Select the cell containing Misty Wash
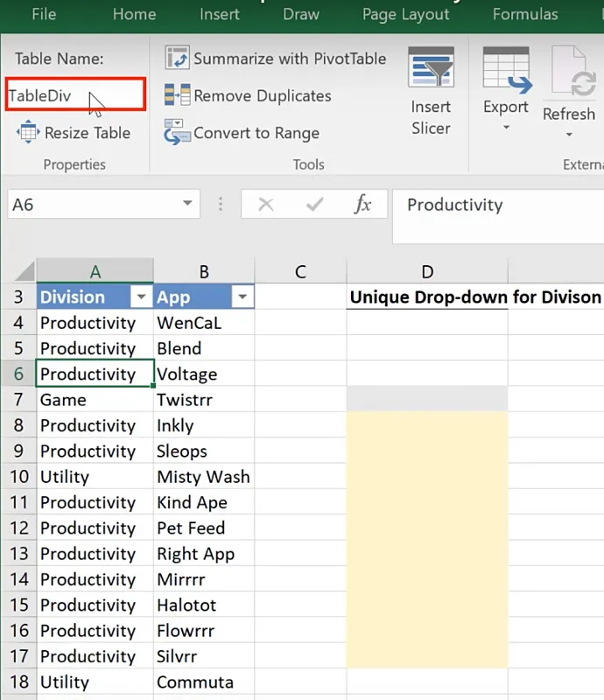604x700 pixels. pyautogui.click(x=203, y=477)
